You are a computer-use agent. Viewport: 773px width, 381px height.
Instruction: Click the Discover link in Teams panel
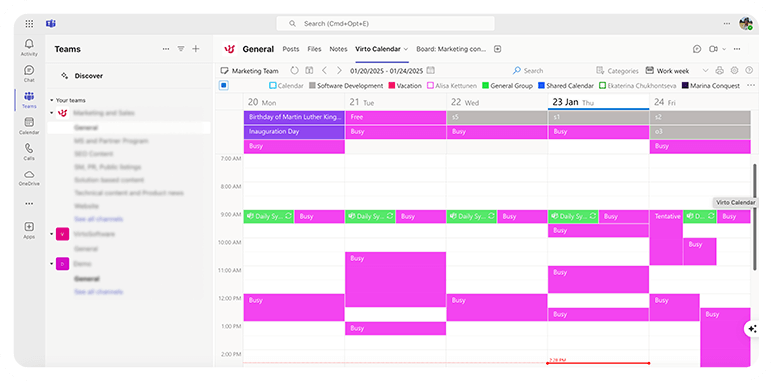89,76
